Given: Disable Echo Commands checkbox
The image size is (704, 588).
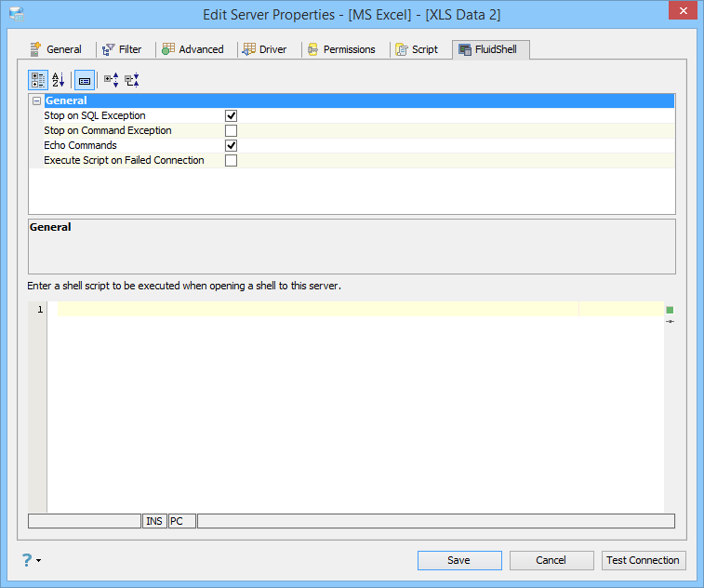Looking at the screenshot, I should (231, 145).
